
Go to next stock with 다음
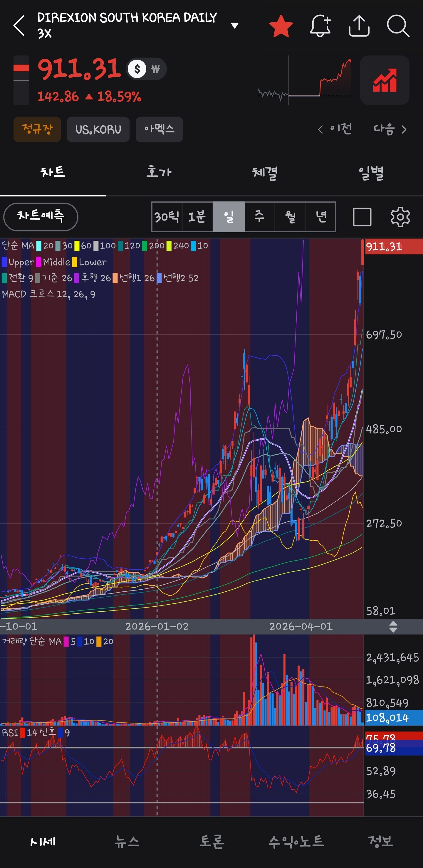pos(390,129)
